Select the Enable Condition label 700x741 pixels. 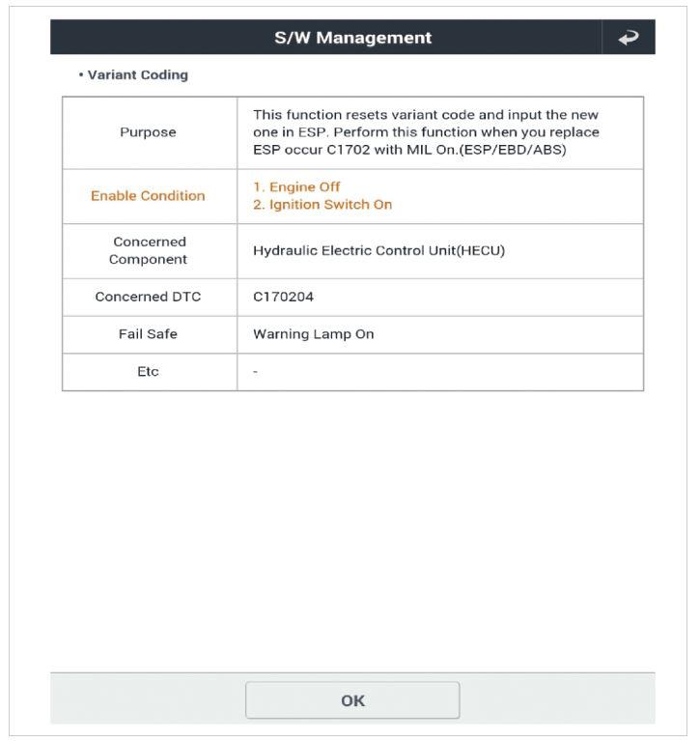tap(148, 196)
